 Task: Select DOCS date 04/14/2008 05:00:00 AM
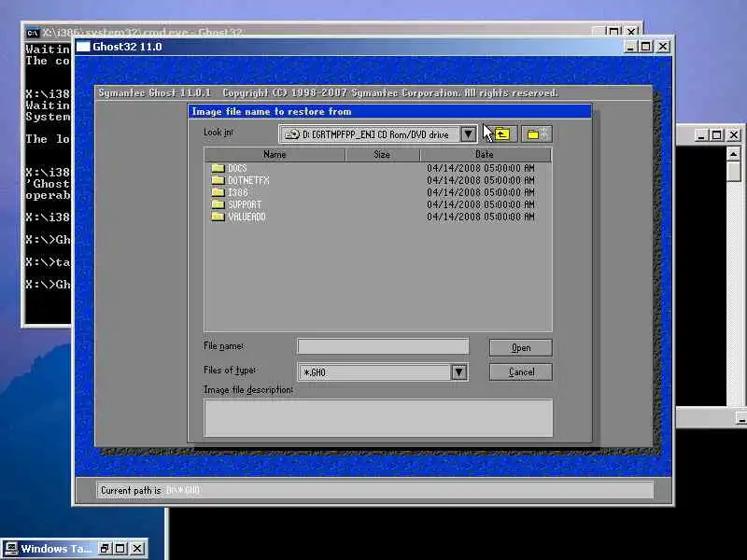480,168
